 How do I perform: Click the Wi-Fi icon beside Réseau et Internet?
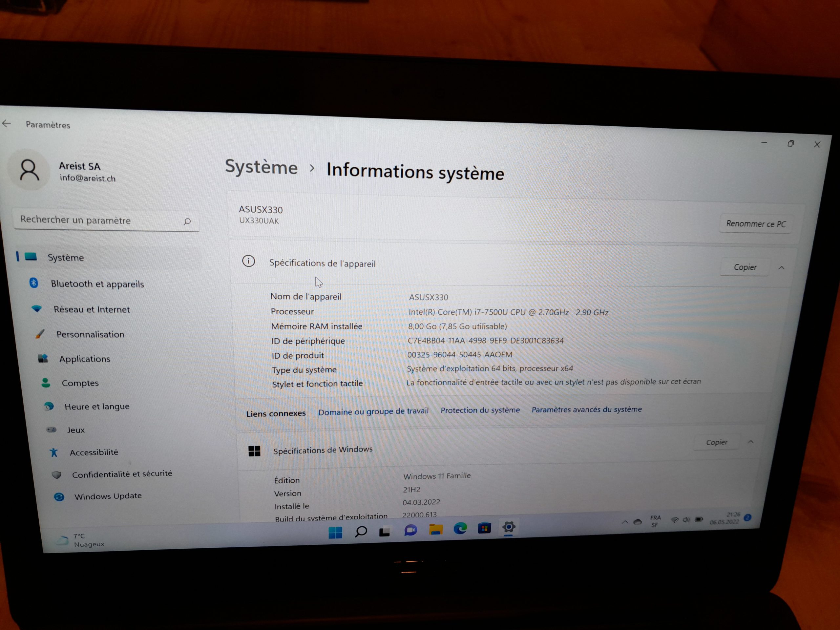click(x=36, y=308)
